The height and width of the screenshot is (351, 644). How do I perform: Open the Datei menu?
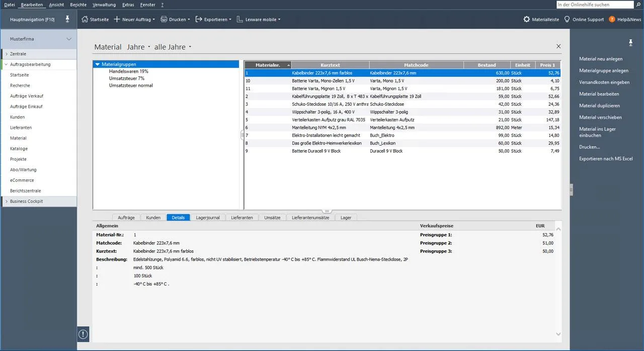pyautogui.click(x=10, y=5)
